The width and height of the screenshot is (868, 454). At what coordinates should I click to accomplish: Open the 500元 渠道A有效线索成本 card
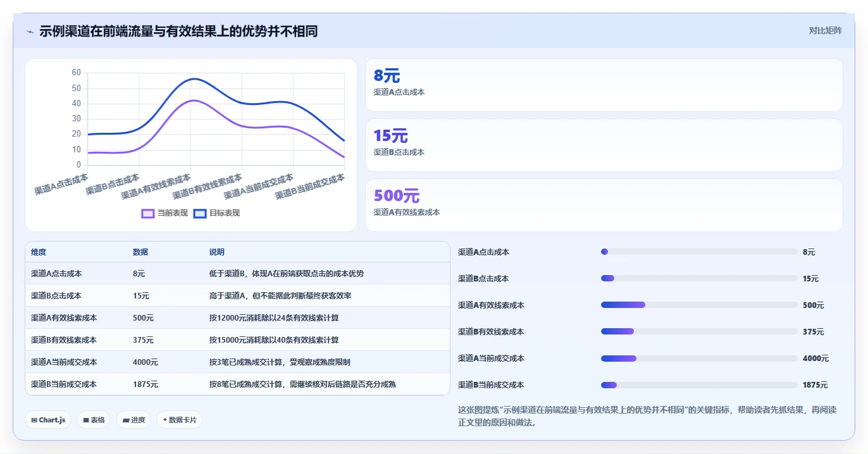click(604, 206)
